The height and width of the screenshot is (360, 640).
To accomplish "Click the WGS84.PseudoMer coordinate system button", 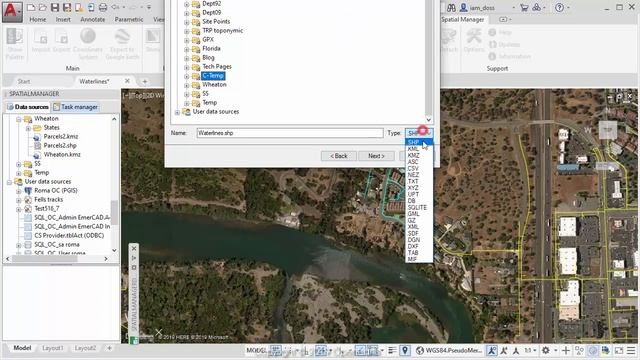I will pos(449,350).
